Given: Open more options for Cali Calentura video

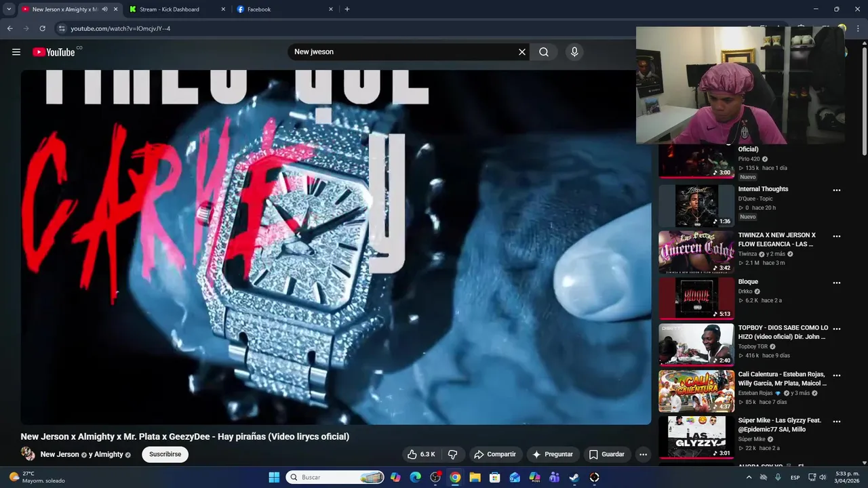Looking at the screenshot, I should point(837,375).
